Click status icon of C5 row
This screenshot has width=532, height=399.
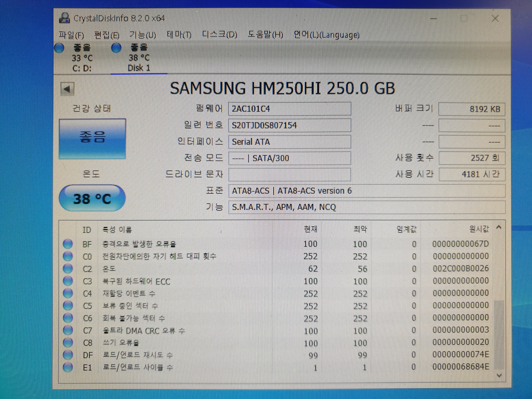coord(68,305)
